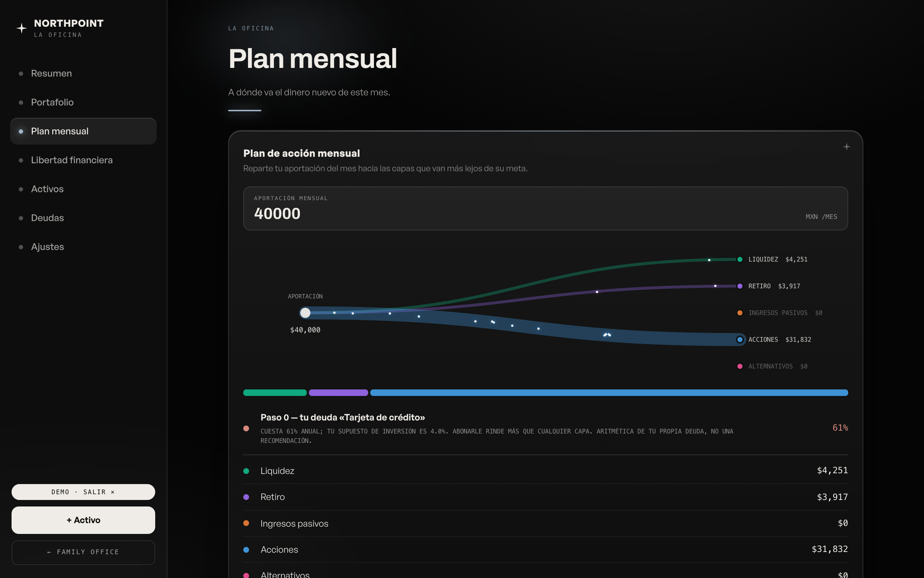Click the Retiro row in the list
Image resolution: width=924 pixels, height=578 pixels.
coord(546,497)
